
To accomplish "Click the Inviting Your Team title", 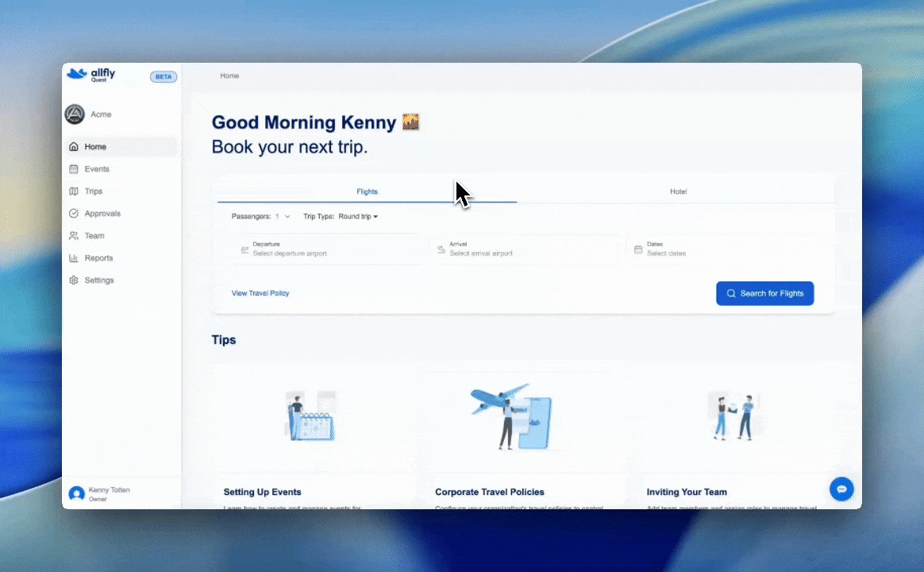I will [687, 492].
